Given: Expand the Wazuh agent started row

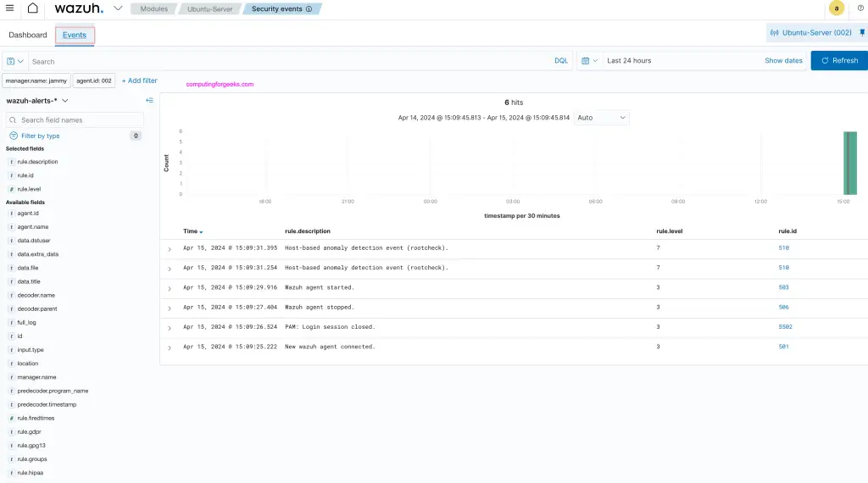Looking at the screenshot, I should pos(170,288).
